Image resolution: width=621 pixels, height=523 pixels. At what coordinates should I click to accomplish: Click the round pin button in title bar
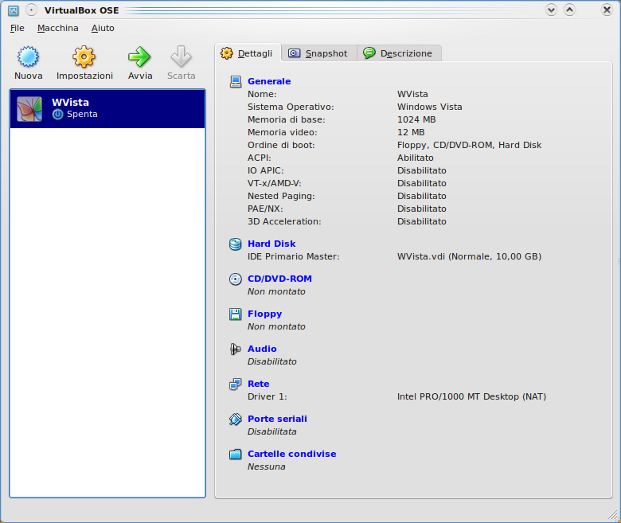(x=31, y=10)
